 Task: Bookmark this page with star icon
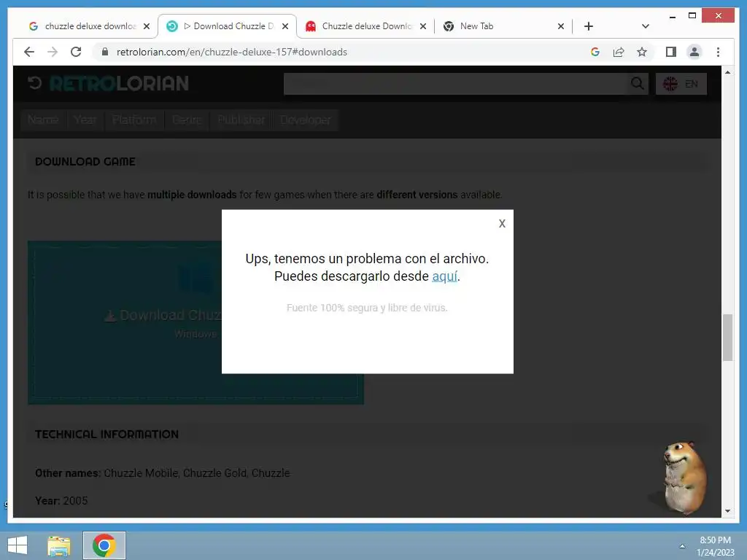point(642,52)
